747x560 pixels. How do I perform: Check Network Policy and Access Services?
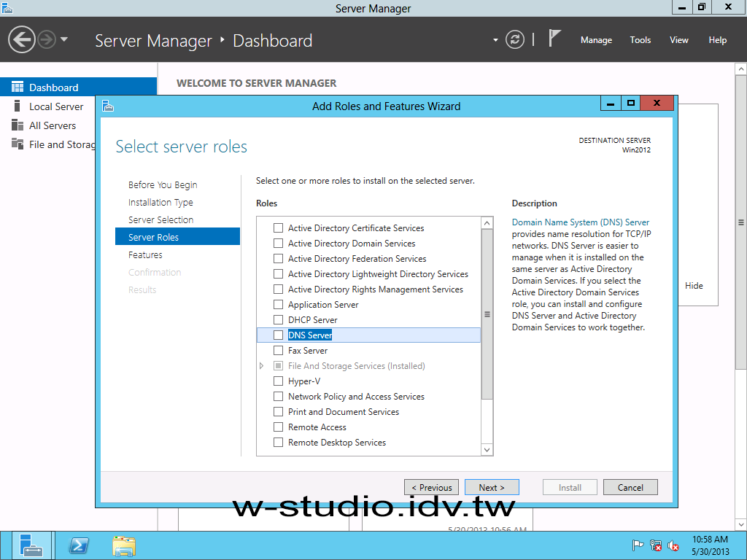278,396
